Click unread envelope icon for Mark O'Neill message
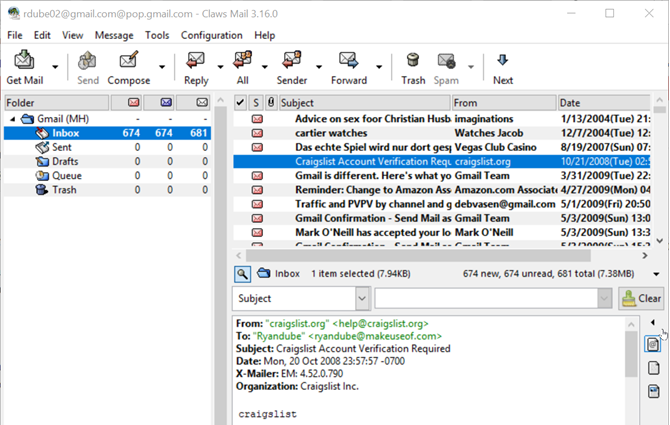 click(x=257, y=233)
